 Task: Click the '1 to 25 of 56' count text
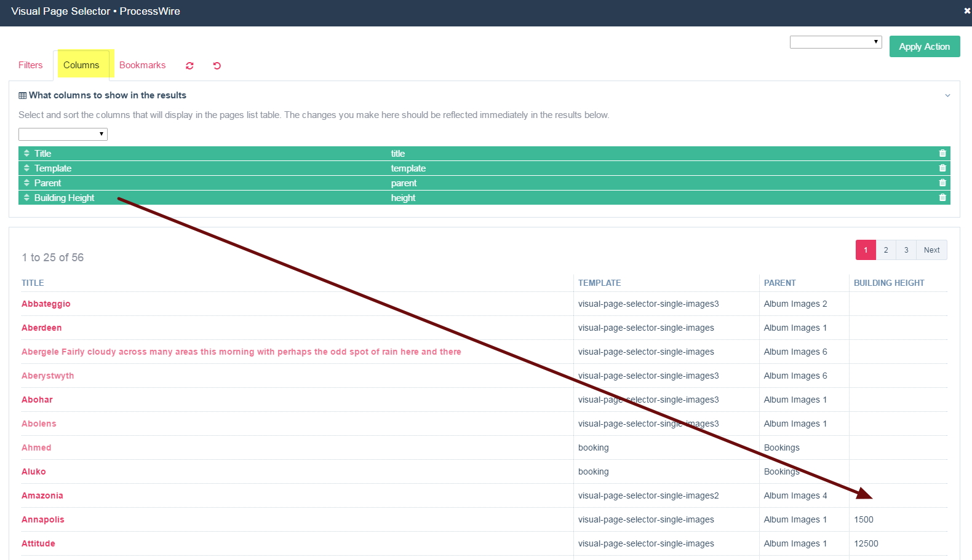(53, 258)
